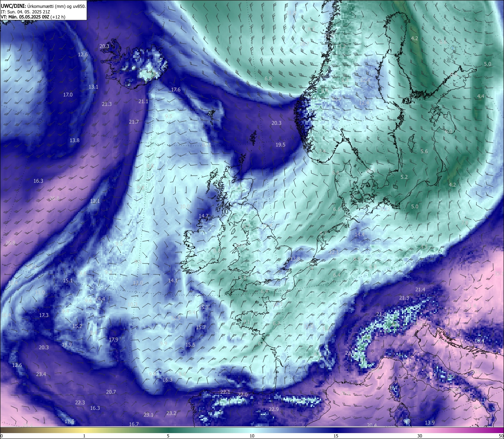Viewport: 504px width, 439px height.
Task: Click the 20.7 map value
Action: point(111,392)
